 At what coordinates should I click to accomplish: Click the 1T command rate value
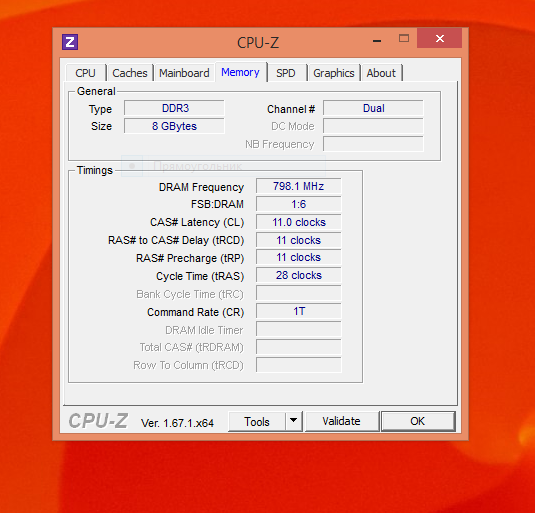(x=299, y=311)
